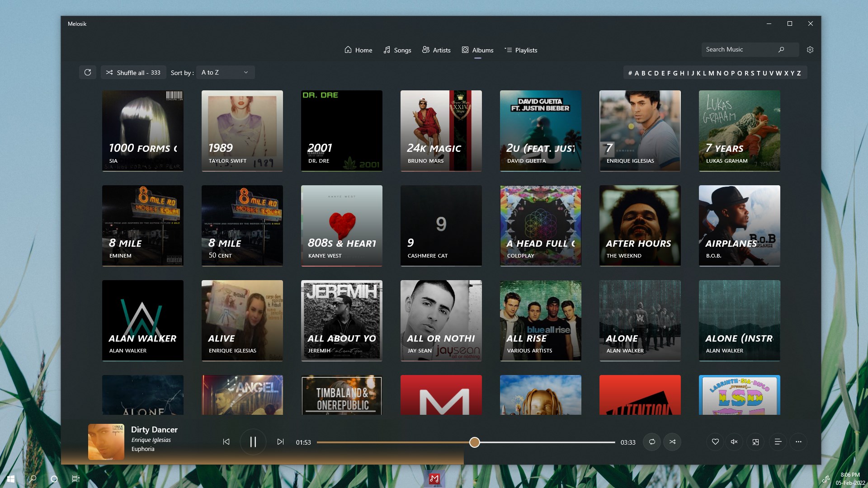Open Task View on taskbar
This screenshot has height=488, width=868.
coord(75,479)
